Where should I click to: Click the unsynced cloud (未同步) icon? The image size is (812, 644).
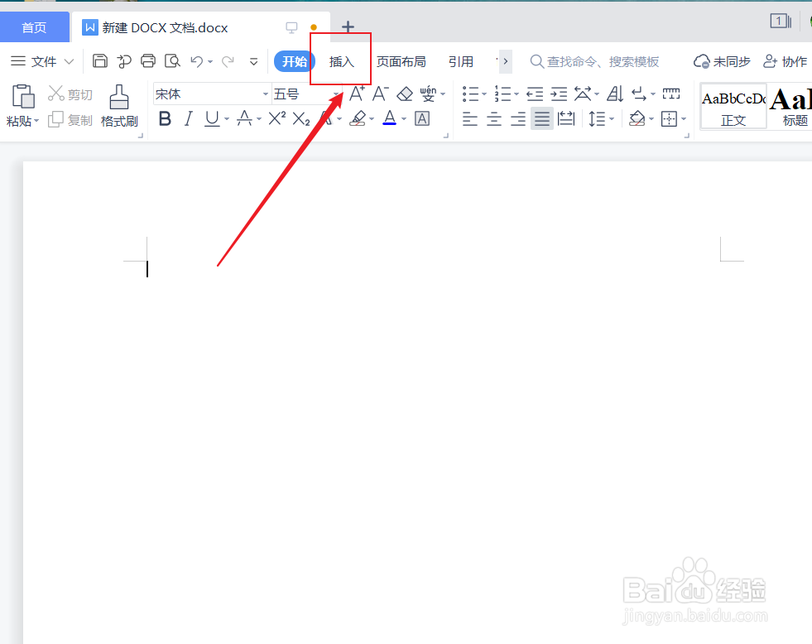click(x=722, y=61)
